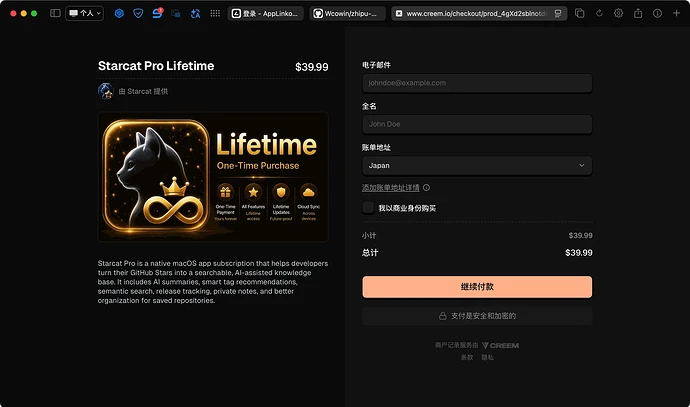Viewport: 690px width, 407px height.
Task: Open the 个人 profile dropdown
Action: [85, 13]
